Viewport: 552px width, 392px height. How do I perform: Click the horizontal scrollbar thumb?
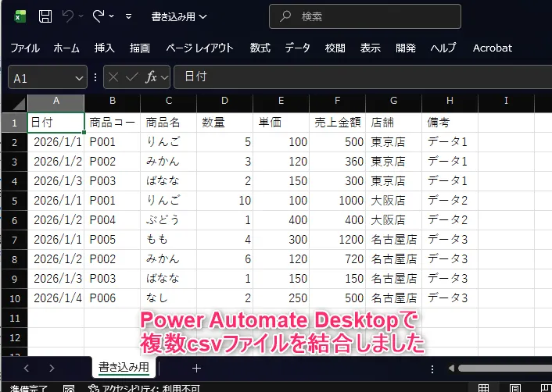pos(504,368)
